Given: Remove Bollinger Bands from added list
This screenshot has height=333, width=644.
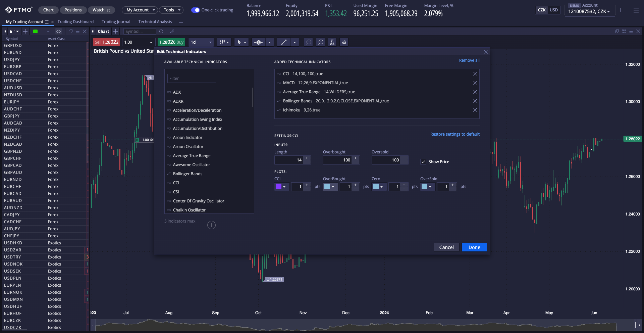Looking at the screenshot, I should [475, 101].
